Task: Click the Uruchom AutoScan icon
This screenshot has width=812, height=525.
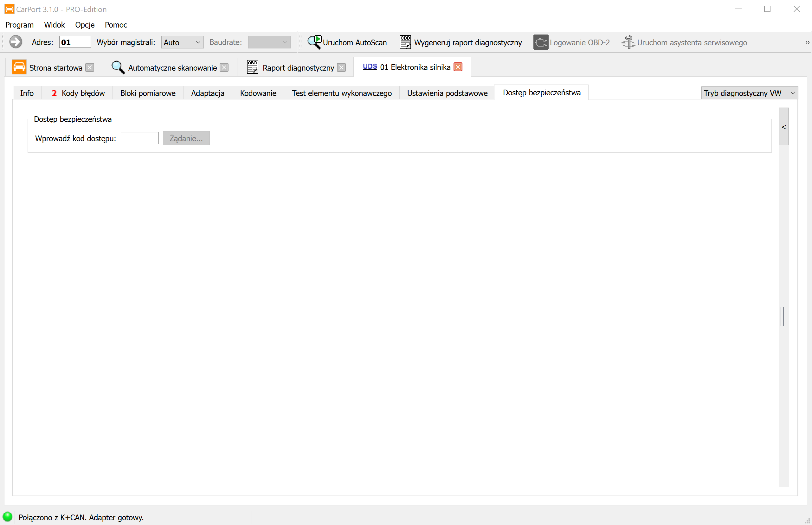Action: (314, 42)
